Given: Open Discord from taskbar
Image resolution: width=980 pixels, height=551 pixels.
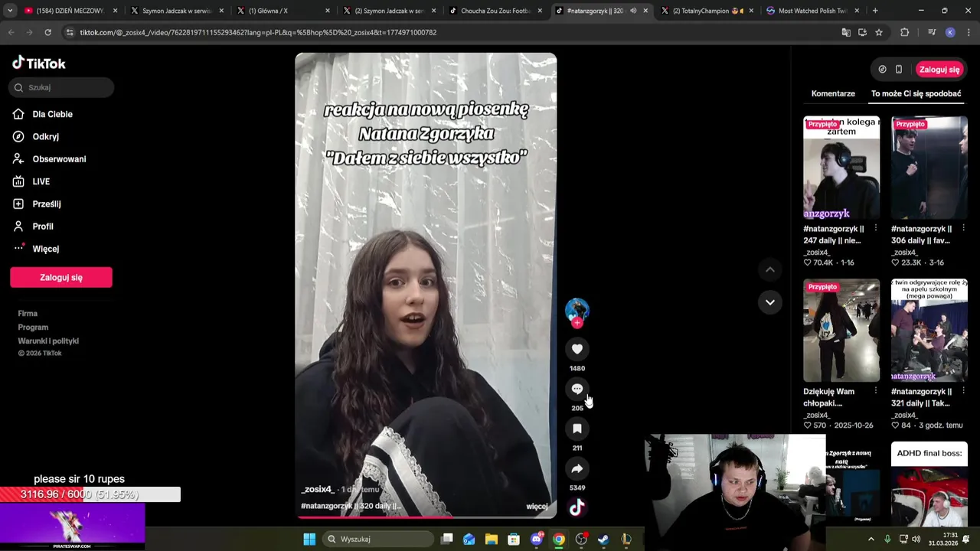Looking at the screenshot, I should click(x=537, y=539).
